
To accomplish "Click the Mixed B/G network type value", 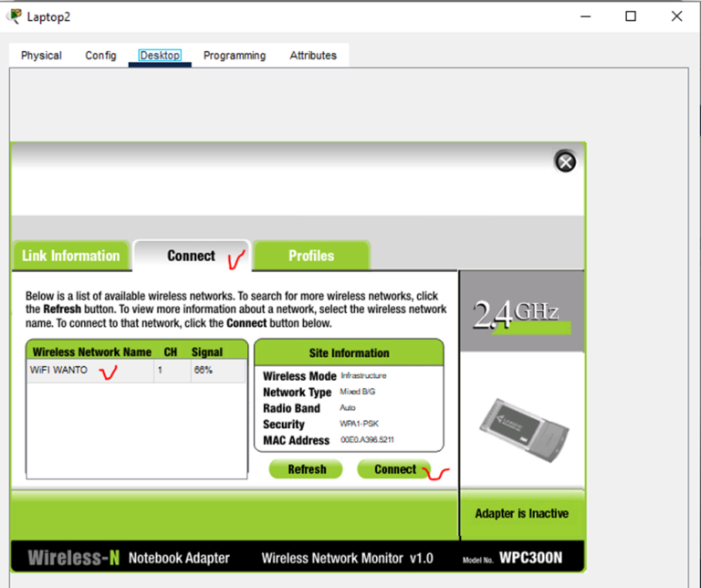I will pos(357,392).
